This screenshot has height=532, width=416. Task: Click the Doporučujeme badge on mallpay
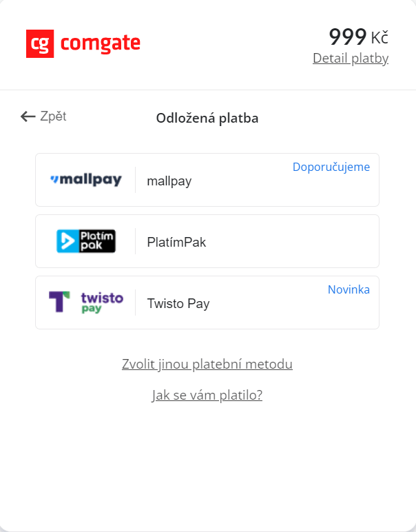pos(331,167)
